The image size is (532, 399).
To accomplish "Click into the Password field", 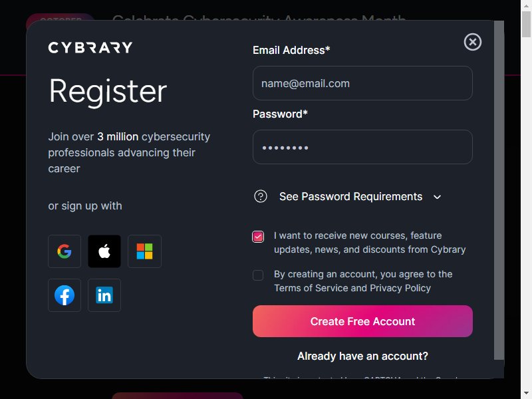I will [x=362, y=147].
